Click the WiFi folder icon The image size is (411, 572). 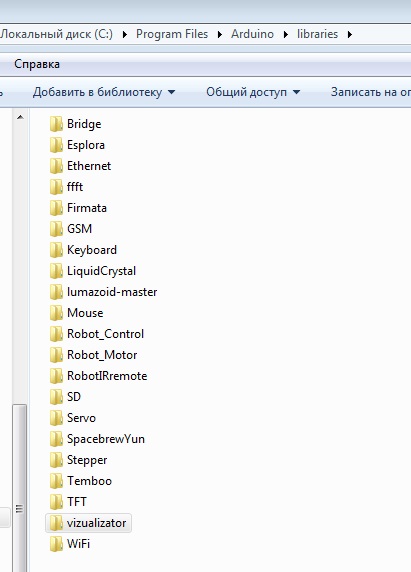click(56, 544)
